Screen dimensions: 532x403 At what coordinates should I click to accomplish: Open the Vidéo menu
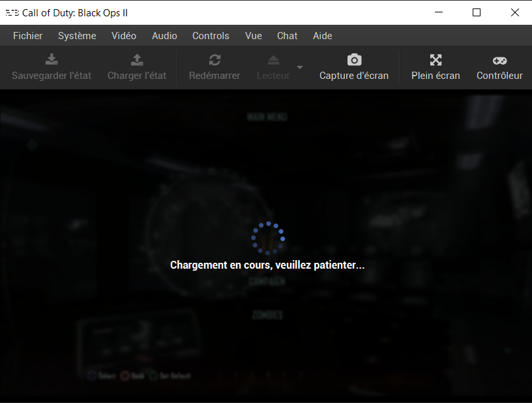124,36
